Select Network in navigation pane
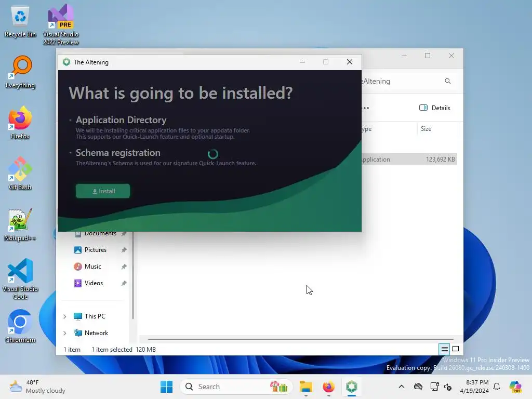The height and width of the screenshot is (399, 532). click(x=96, y=333)
